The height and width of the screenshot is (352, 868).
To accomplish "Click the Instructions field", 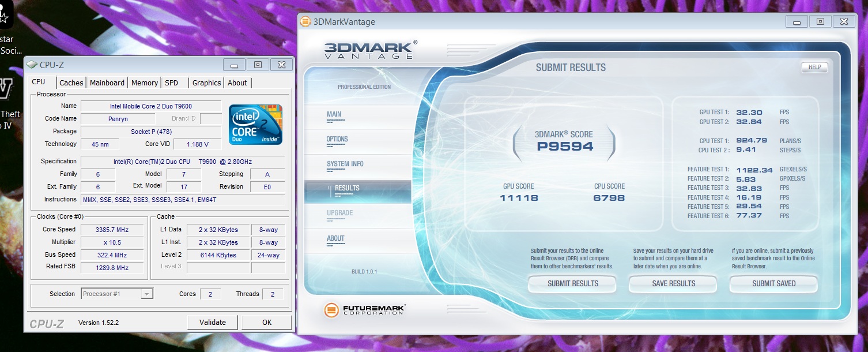I will [182, 200].
